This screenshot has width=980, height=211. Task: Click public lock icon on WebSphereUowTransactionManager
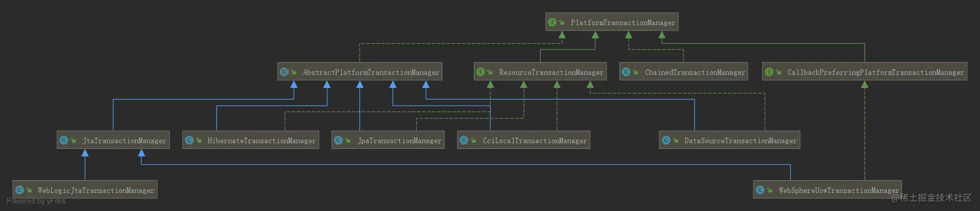pos(770,190)
